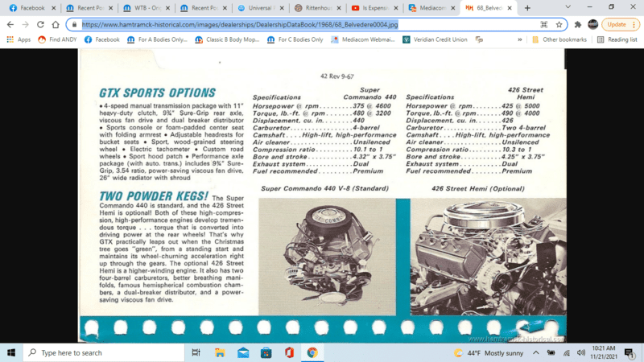Open Task View on the taskbar
Screen dimensions: 644x362
pos(196,352)
